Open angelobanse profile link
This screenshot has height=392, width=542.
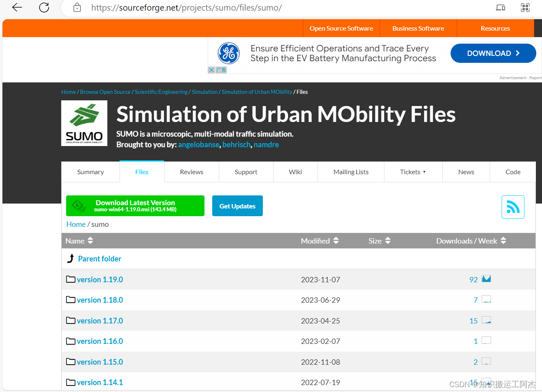pos(198,144)
